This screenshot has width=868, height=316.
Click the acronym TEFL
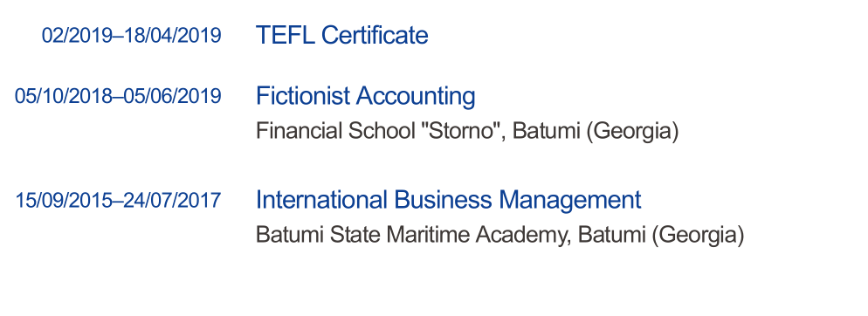285,35
